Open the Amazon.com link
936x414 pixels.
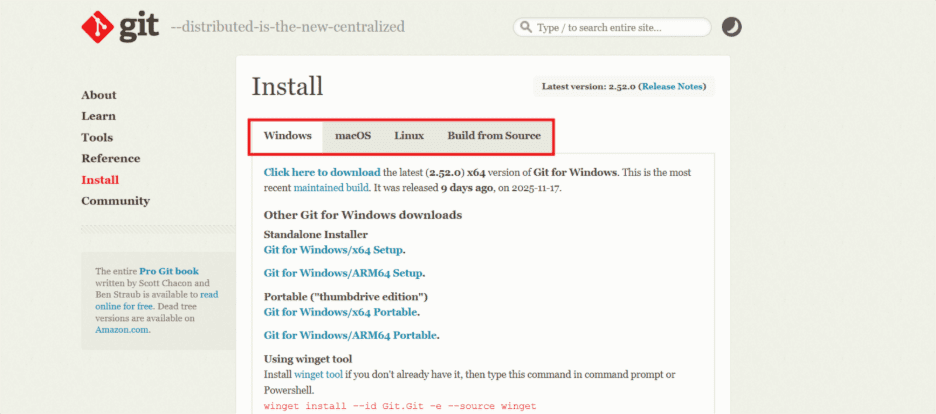[x=122, y=329]
